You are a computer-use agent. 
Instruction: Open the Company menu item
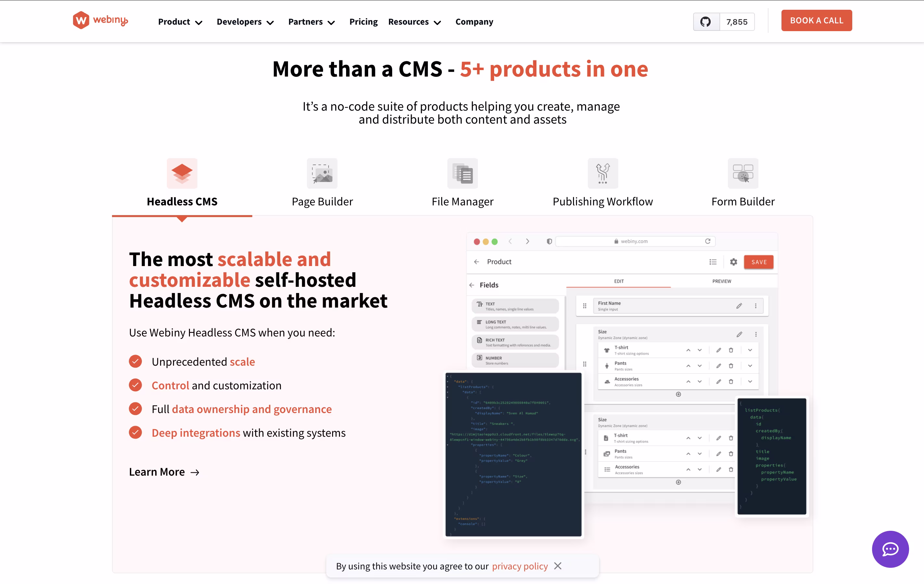pyautogui.click(x=474, y=22)
